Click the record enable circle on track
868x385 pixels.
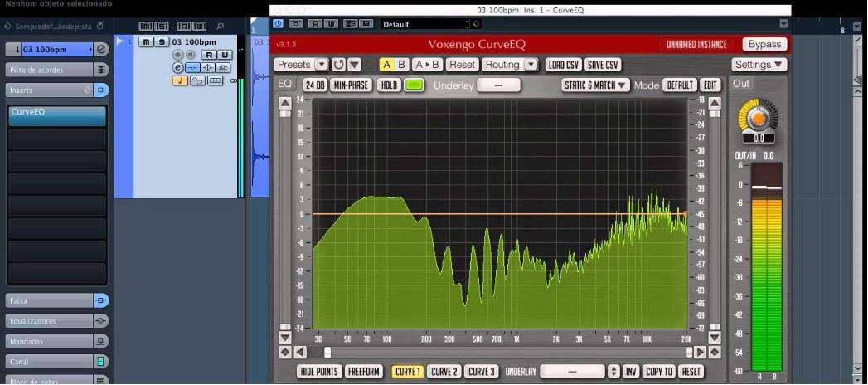tap(177, 55)
